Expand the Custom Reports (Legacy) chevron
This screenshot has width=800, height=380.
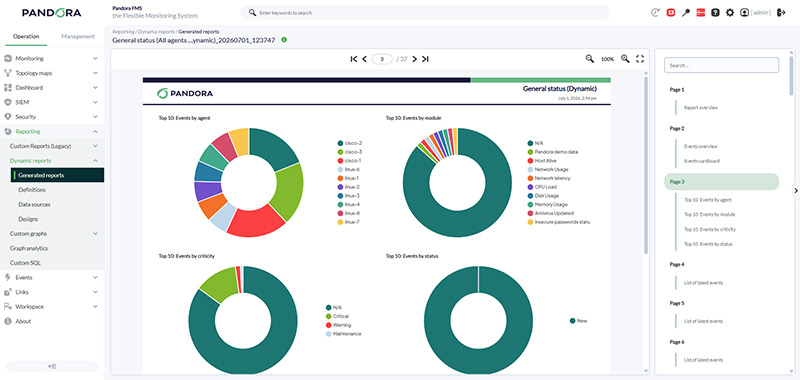[x=95, y=146]
